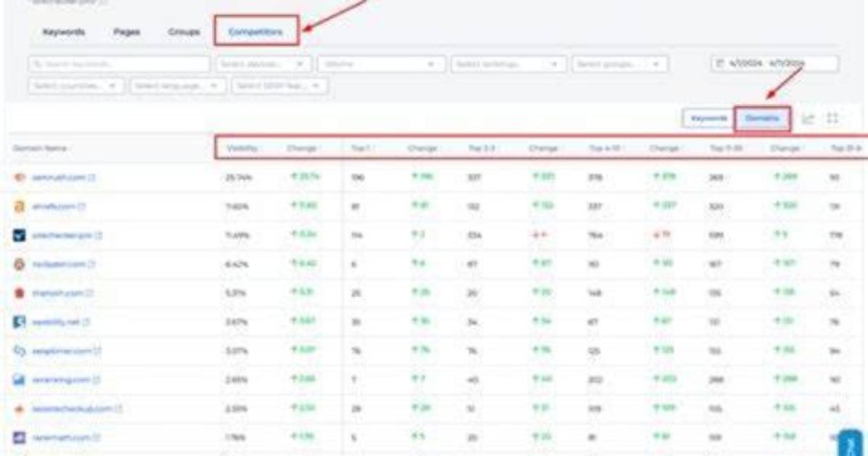Switch to the Pages tab

127,32
